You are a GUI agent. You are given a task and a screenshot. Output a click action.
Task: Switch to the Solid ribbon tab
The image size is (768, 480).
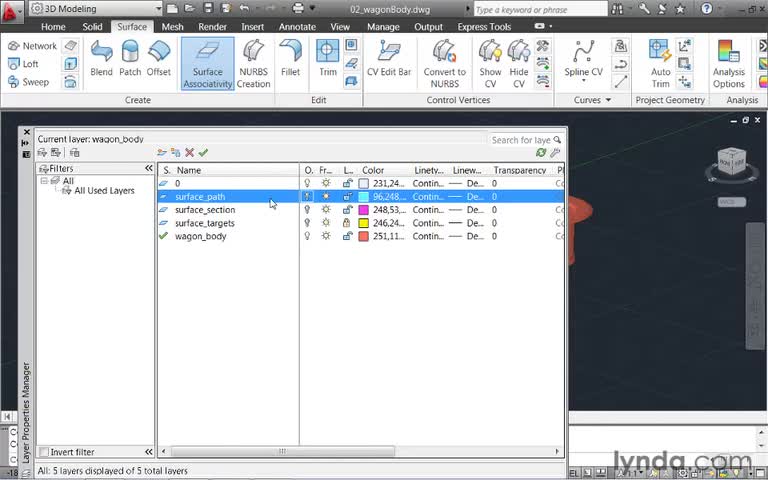(93, 27)
